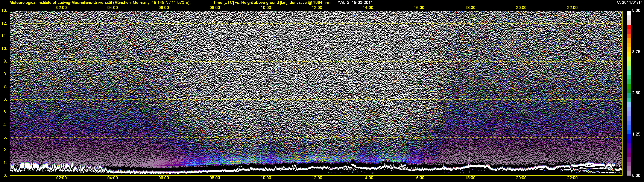Click the 4. km height axis label

5,125
